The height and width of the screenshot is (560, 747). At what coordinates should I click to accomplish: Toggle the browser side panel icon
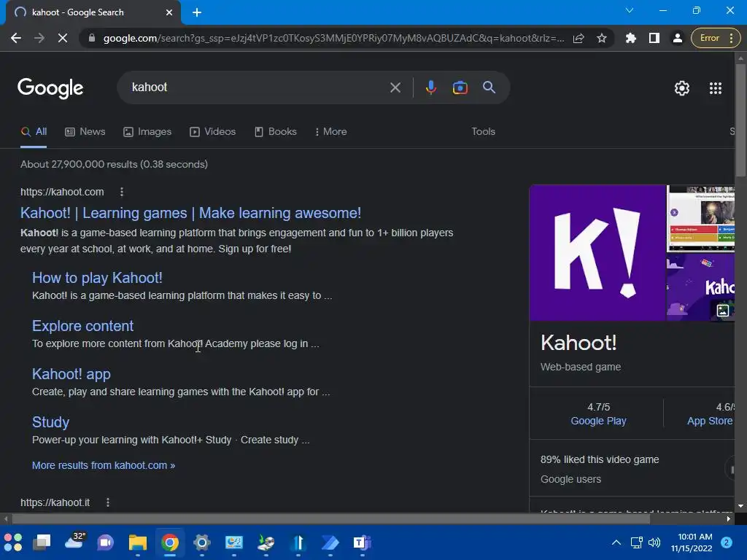click(x=654, y=38)
